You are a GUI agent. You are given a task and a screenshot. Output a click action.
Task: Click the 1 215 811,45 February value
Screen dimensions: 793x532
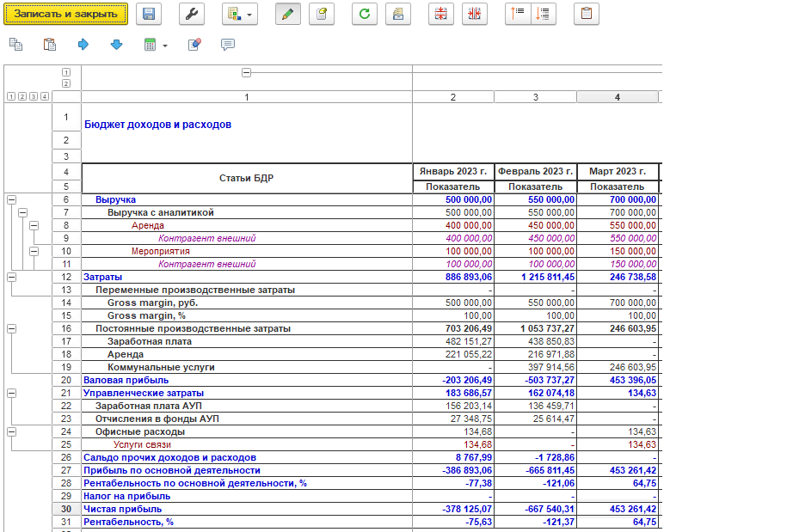(548, 277)
